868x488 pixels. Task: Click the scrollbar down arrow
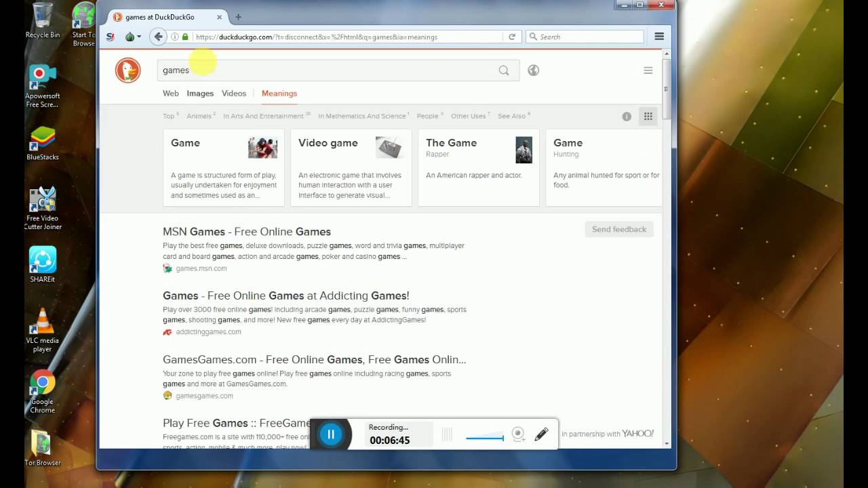pyautogui.click(x=667, y=443)
